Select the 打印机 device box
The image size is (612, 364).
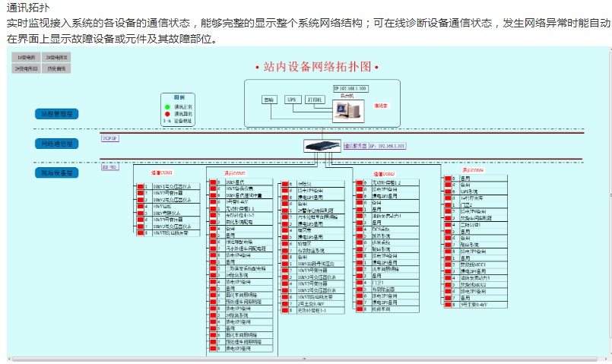click(x=315, y=100)
